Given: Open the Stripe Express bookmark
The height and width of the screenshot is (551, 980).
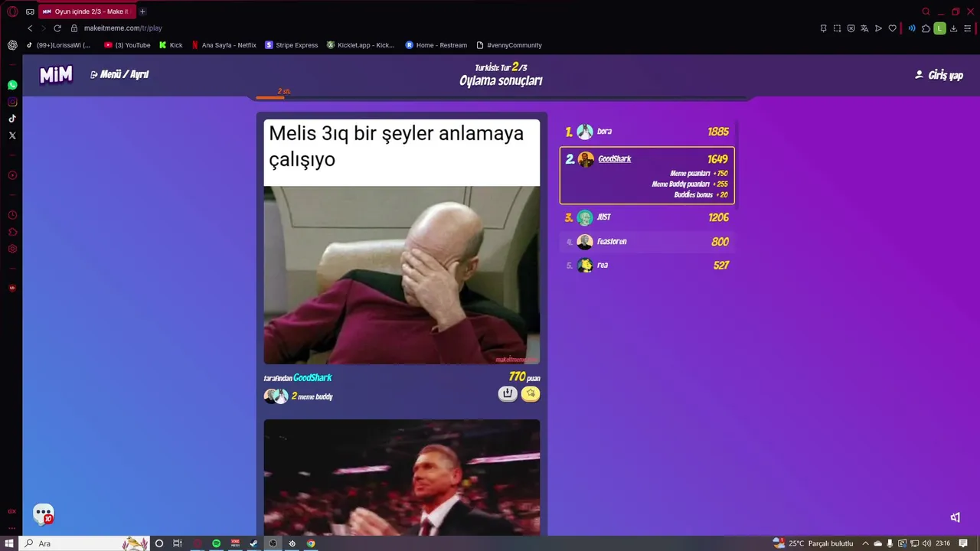Looking at the screenshot, I should click(291, 45).
